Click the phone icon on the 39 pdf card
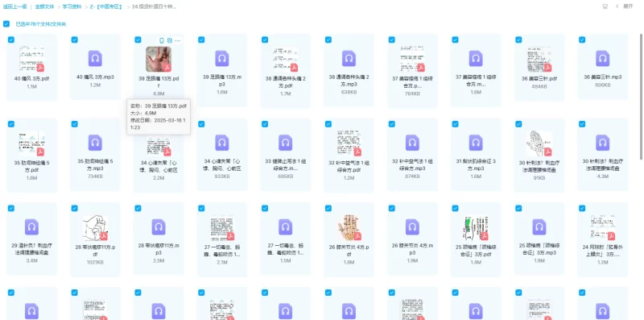This screenshot has height=320, width=644. tap(162, 40)
